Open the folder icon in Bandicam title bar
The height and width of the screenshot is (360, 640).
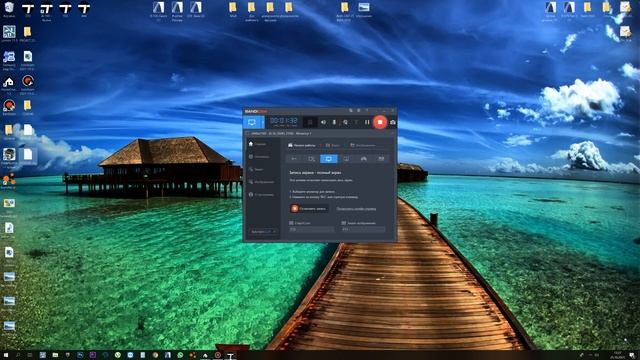pos(359,111)
